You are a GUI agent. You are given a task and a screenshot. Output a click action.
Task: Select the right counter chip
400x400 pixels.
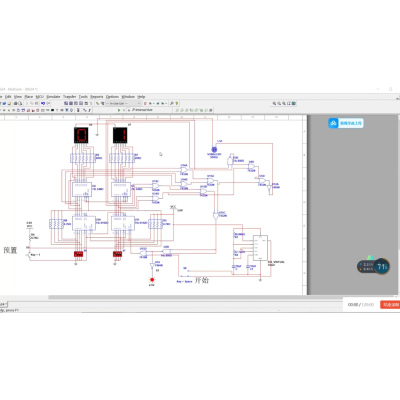pos(123,223)
